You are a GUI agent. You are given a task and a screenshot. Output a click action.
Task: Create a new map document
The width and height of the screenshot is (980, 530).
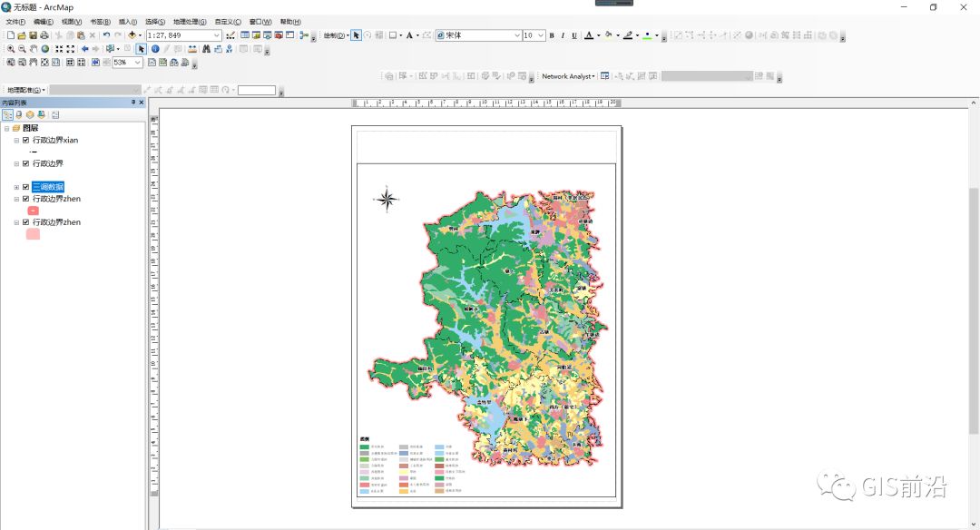click(x=11, y=35)
